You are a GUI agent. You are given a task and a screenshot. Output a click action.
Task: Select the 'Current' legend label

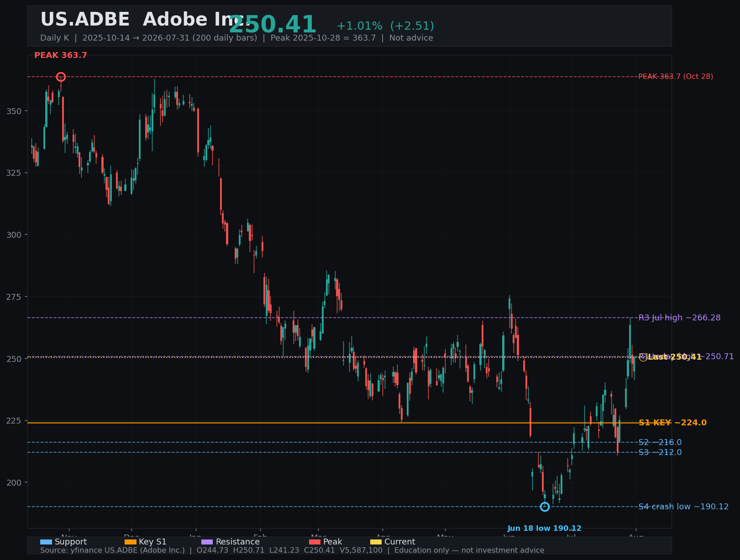click(x=400, y=542)
